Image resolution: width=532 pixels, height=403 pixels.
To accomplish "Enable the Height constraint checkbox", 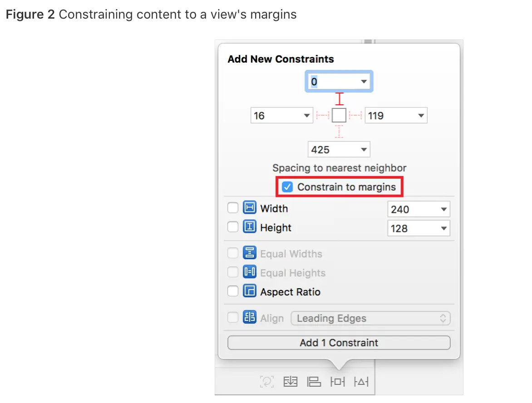I will 233,227.
